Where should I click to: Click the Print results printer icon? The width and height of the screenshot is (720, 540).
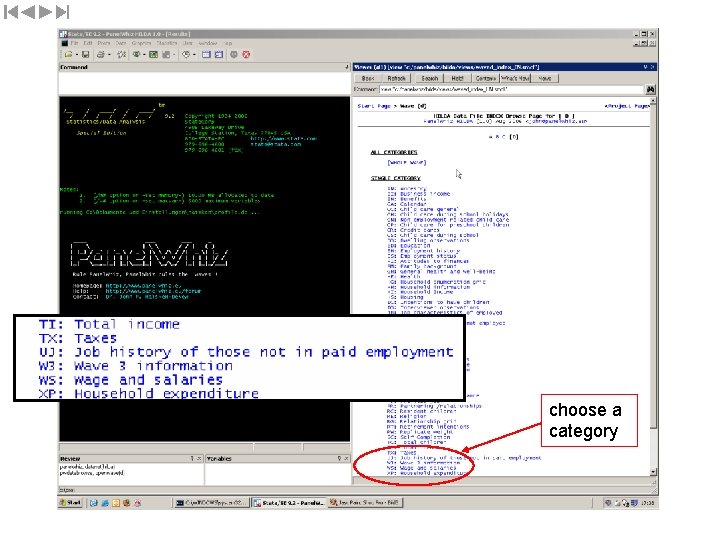[x=101, y=55]
